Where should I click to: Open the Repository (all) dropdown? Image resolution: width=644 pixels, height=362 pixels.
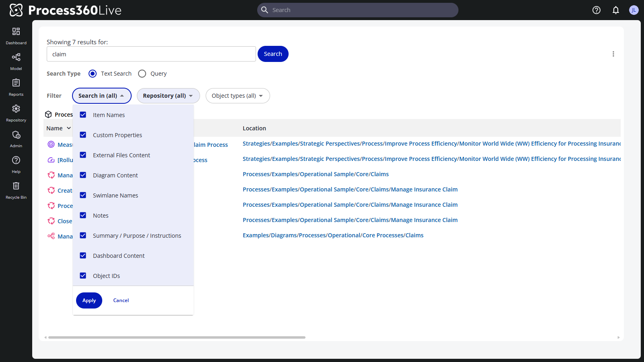(x=168, y=96)
